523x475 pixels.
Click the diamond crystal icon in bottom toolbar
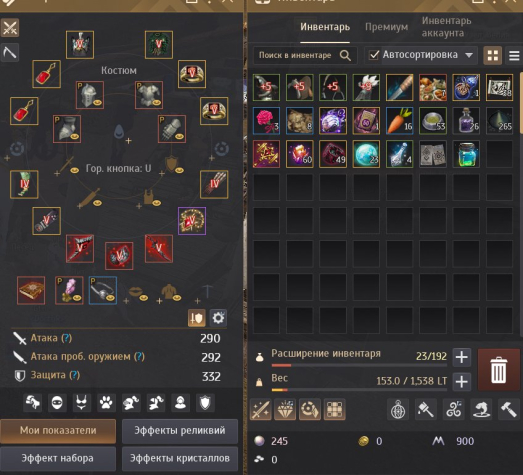(x=285, y=409)
